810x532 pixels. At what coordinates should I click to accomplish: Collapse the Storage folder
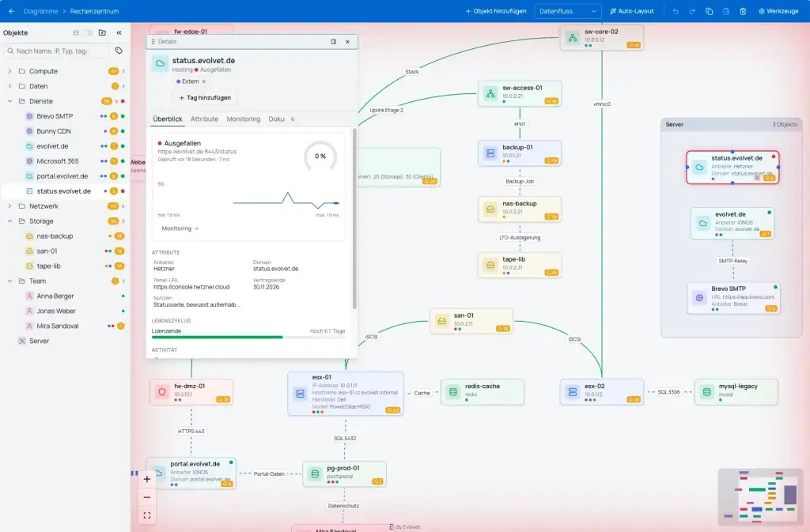pos(9,221)
